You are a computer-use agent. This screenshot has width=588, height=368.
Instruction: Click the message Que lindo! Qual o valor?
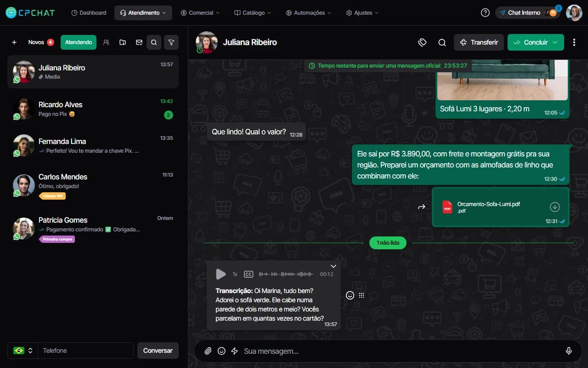point(256,132)
